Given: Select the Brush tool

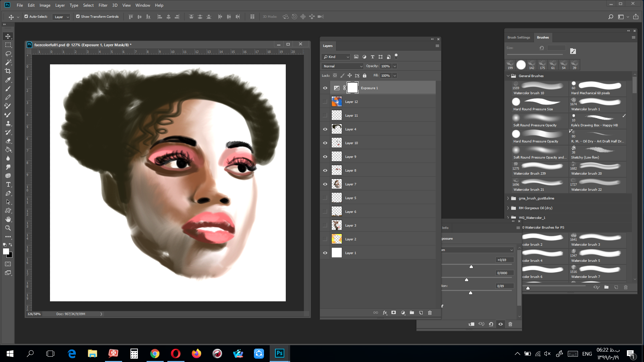Looking at the screenshot, I should (8, 88).
